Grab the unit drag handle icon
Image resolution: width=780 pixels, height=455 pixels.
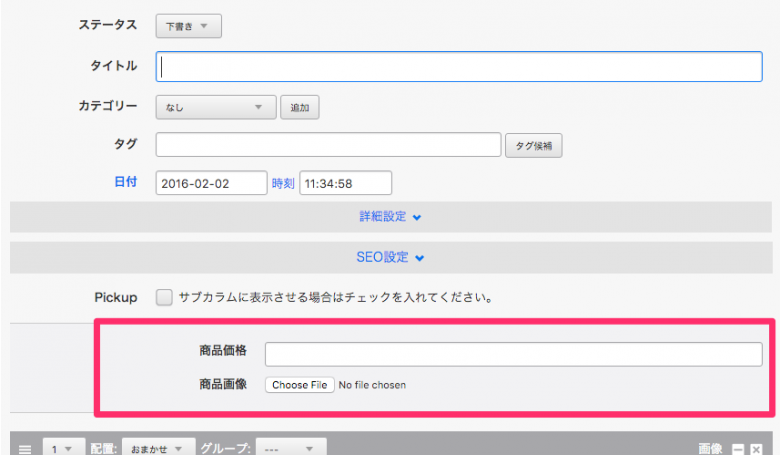(x=25, y=449)
